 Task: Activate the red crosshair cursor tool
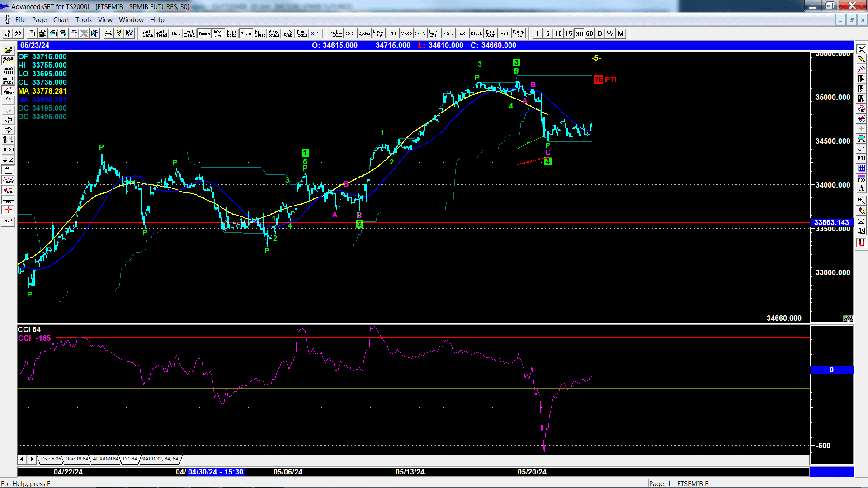tap(8, 210)
